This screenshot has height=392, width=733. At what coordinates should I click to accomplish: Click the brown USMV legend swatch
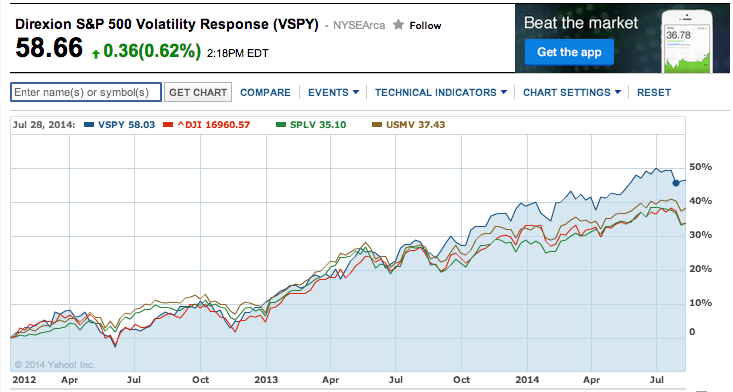pyautogui.click(x=377, y=125)
